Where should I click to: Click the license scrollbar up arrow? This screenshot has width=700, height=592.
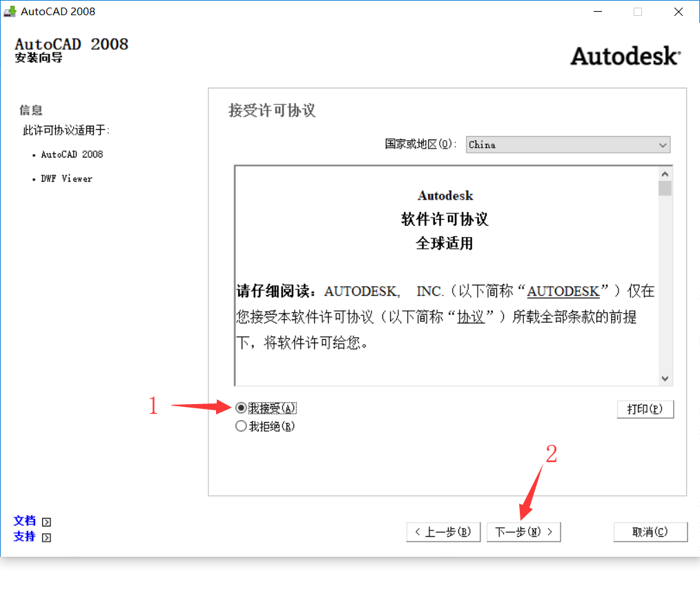(x=665, y=173)
